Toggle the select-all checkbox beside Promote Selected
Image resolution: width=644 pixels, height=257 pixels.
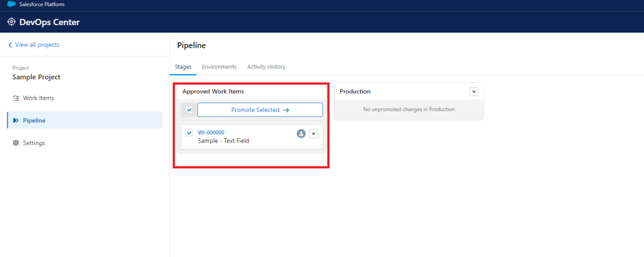(x=189, y=110)
